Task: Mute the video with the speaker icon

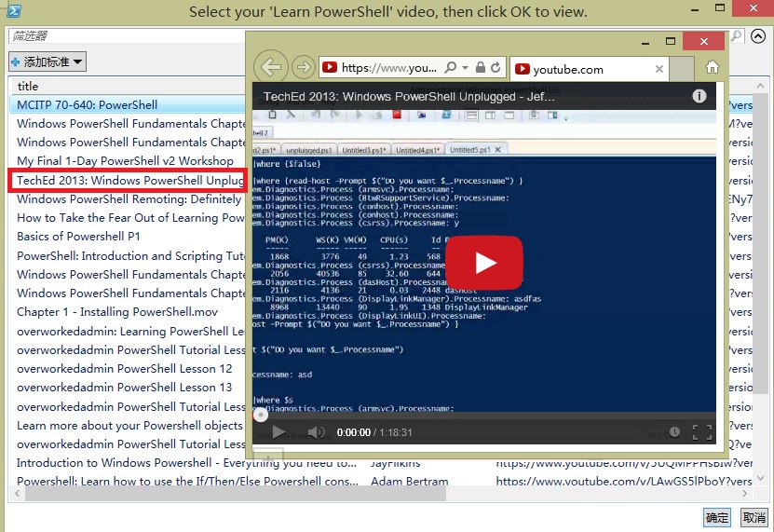Action: coord(316,432)
